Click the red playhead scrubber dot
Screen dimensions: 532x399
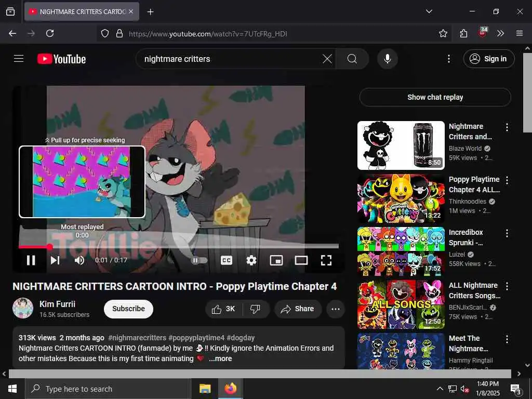(x=49, y=247)
